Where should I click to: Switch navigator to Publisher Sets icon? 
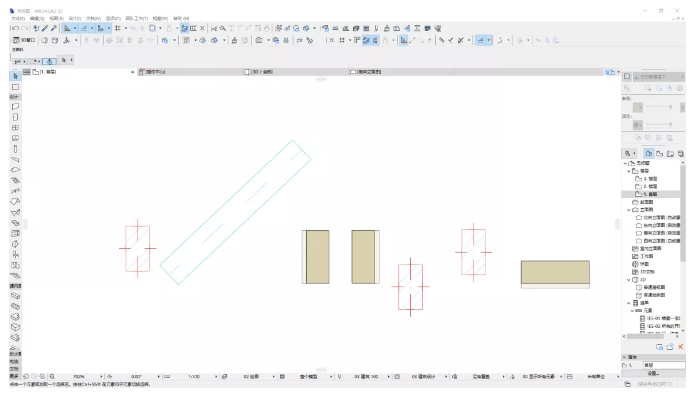coord(681,153)
